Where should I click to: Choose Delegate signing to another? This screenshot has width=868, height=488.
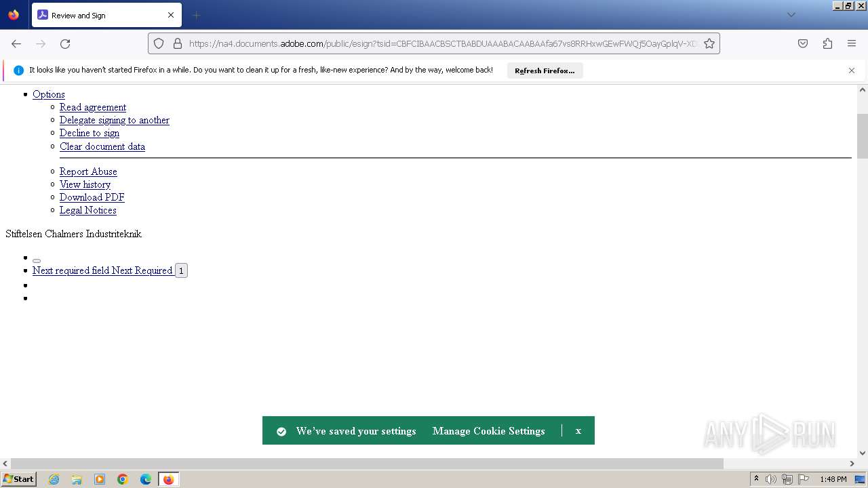pyautogui.click(x=115, y=120)
